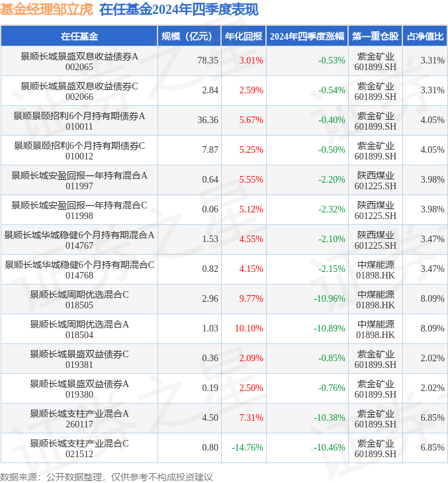Click quarterly change -0.53%
The width and height of the screenshot is (448, 483).
pos(332,60)
